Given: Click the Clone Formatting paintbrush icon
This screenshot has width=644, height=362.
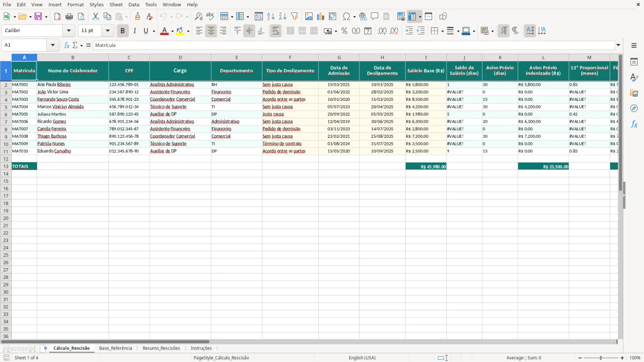Looking at the screenshot, I should coord(138,17).
